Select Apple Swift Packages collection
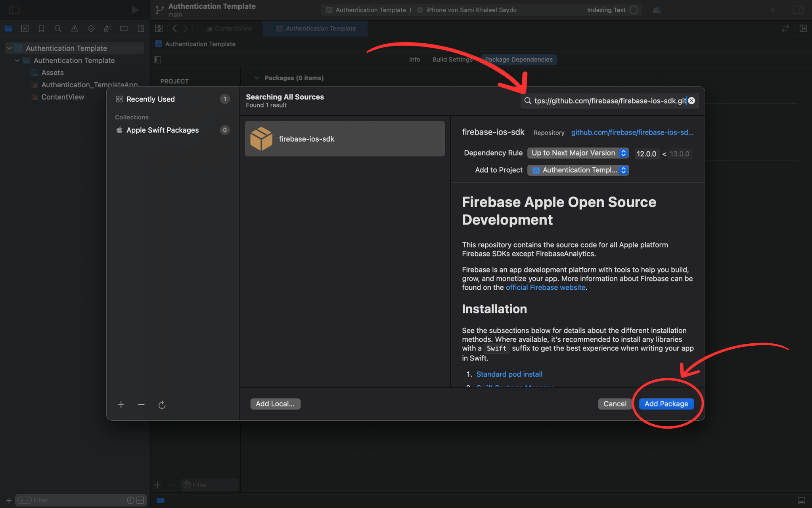 [x=162, y=130]
